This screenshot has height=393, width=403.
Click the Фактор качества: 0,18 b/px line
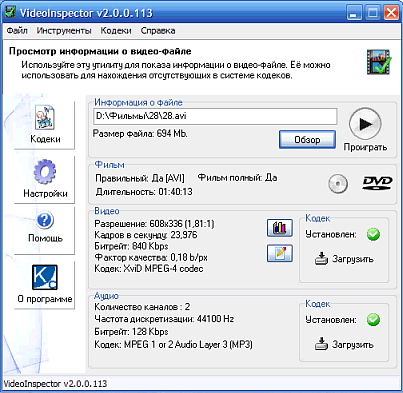(x=151, y=257)
